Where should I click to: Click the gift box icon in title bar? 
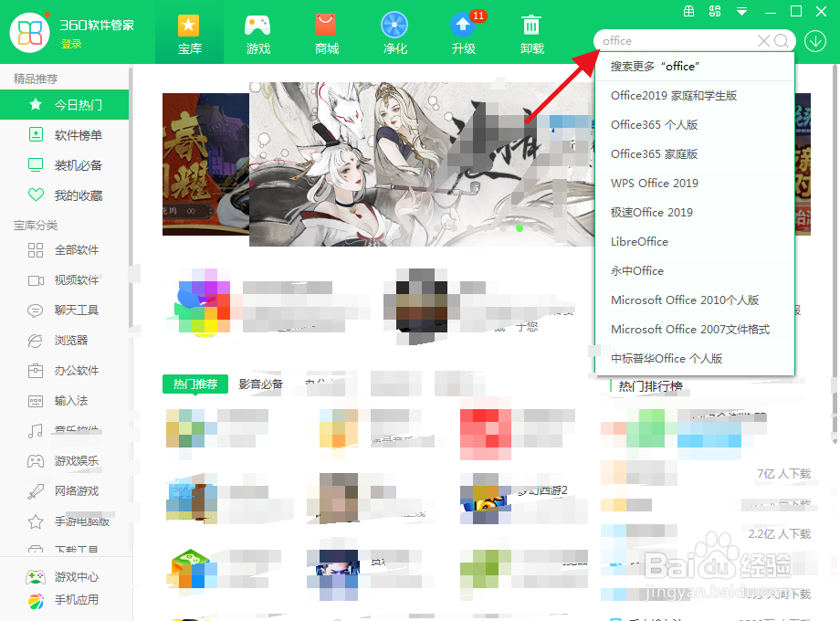(x=689, y=11)
